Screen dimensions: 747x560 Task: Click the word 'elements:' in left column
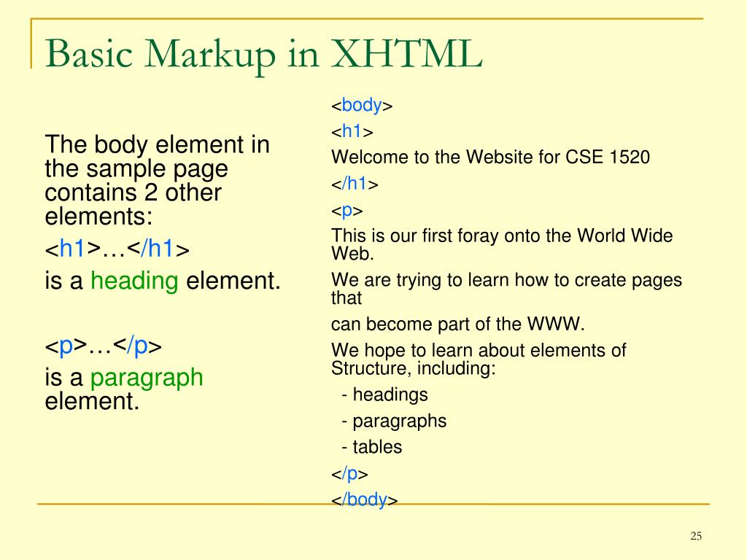click(98, 217)
